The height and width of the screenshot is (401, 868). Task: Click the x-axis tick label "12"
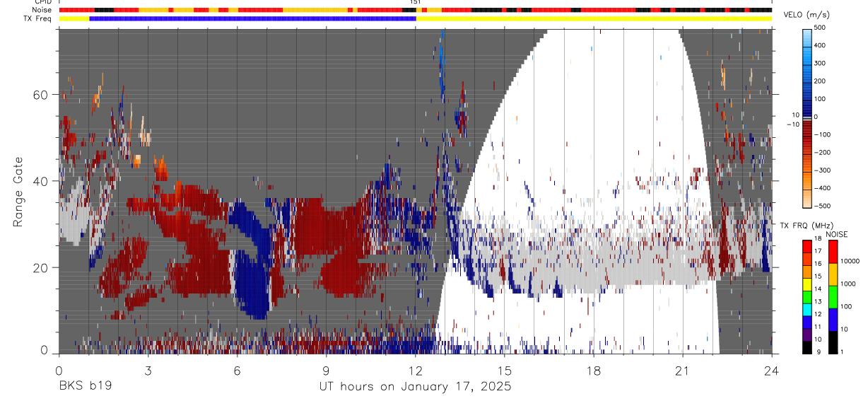[415, 371]
